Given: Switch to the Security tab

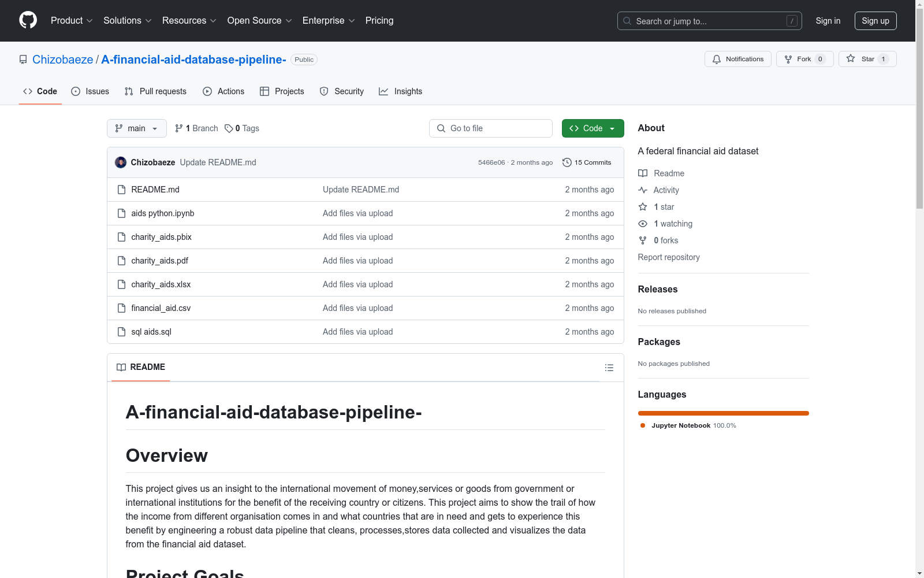Looking at the screenshot, I should click(342, 91).
